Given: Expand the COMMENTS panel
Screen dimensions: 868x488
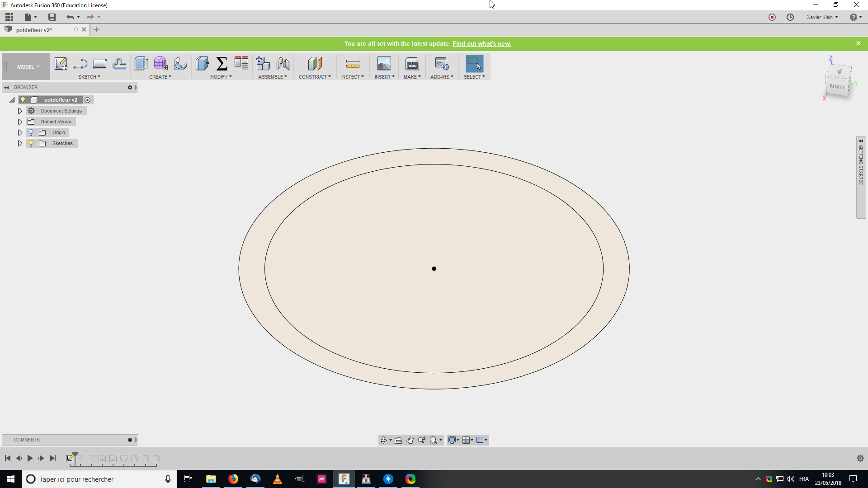Looking at the screenshot, I should click(x=130, y=440).
